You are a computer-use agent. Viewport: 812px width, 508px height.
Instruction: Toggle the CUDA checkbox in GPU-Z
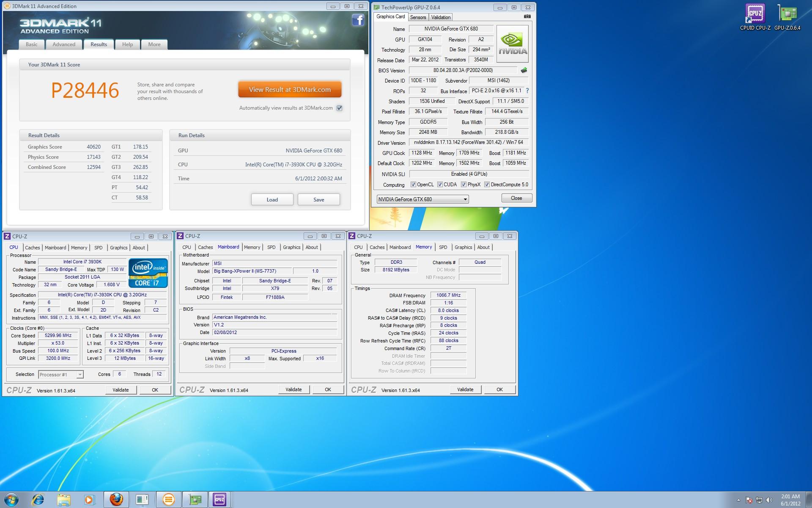pyautogui.click(x=440, y=185)
